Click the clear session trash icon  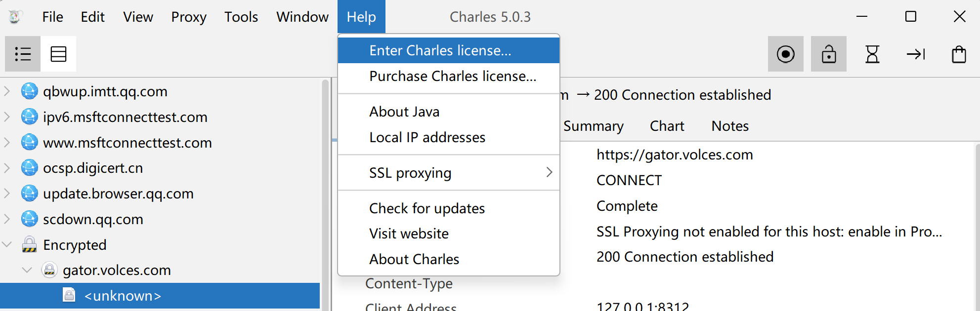tap(959, 54)
